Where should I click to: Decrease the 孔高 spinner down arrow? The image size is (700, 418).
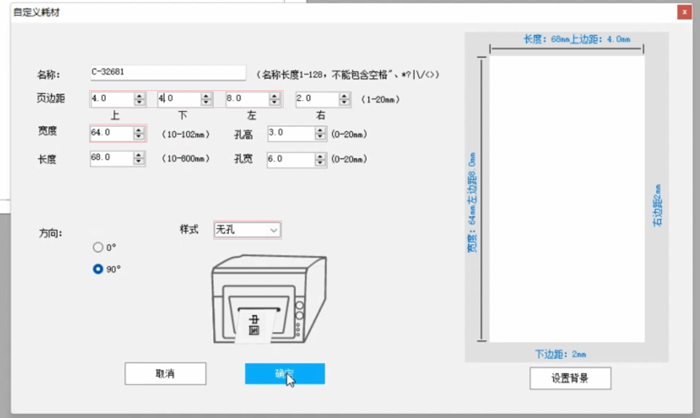tap(320, 137)
